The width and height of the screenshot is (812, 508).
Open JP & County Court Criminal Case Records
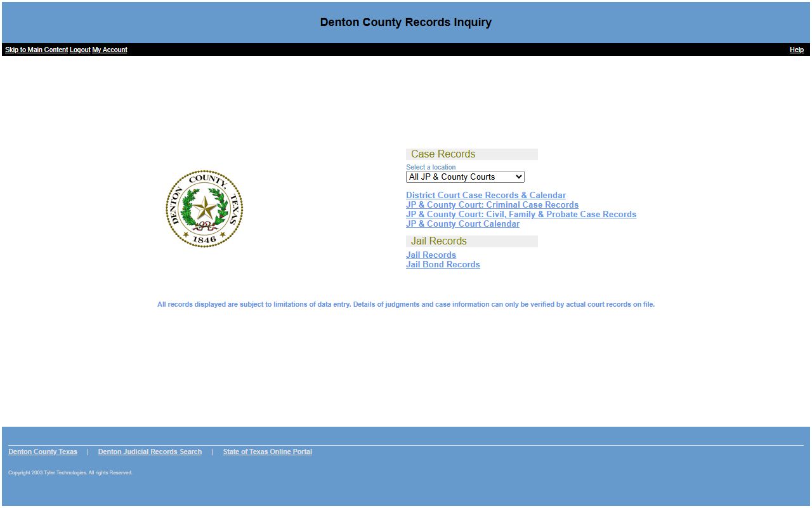(492, 205)
